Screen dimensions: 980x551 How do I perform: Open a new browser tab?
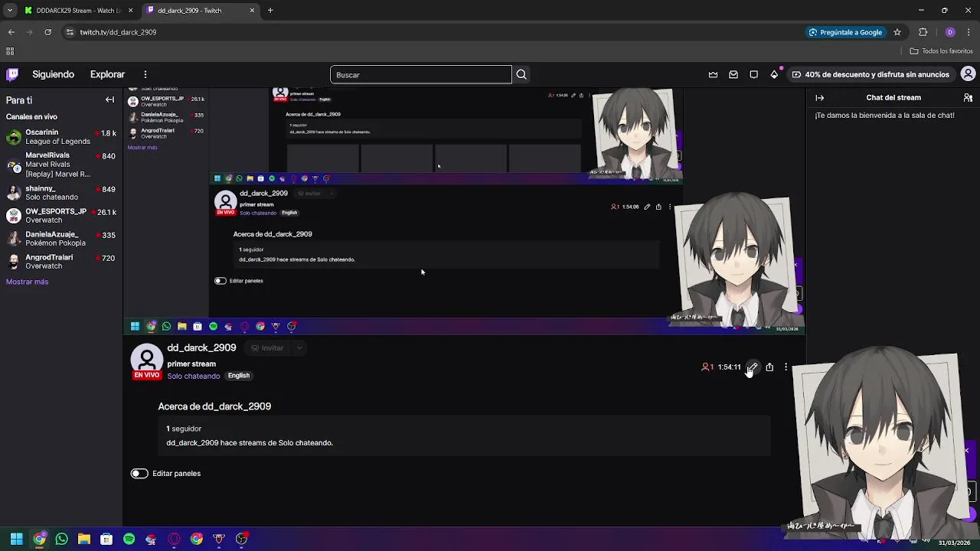270,11
